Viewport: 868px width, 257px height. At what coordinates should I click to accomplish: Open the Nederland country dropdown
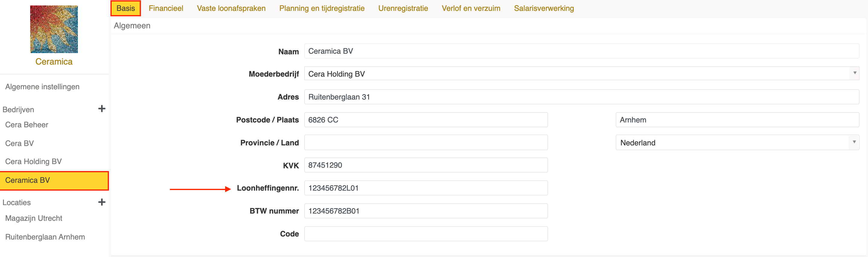pyautogui.click(x=737, y=142)
